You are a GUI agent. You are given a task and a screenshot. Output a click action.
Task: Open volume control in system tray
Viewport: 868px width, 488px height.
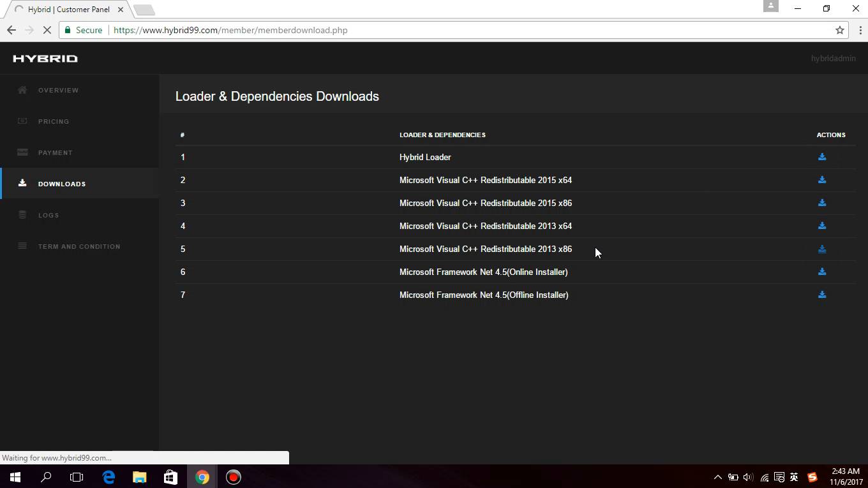[748, 477]
